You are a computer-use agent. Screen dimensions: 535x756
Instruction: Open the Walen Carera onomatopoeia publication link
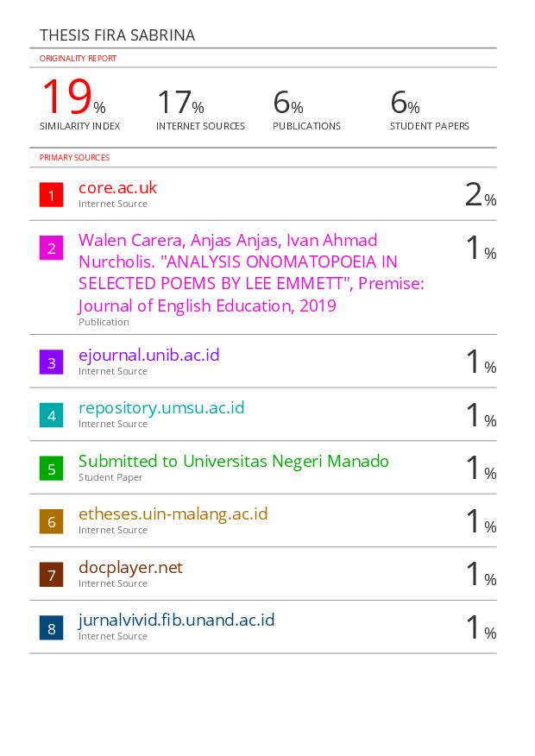point(251,273)
